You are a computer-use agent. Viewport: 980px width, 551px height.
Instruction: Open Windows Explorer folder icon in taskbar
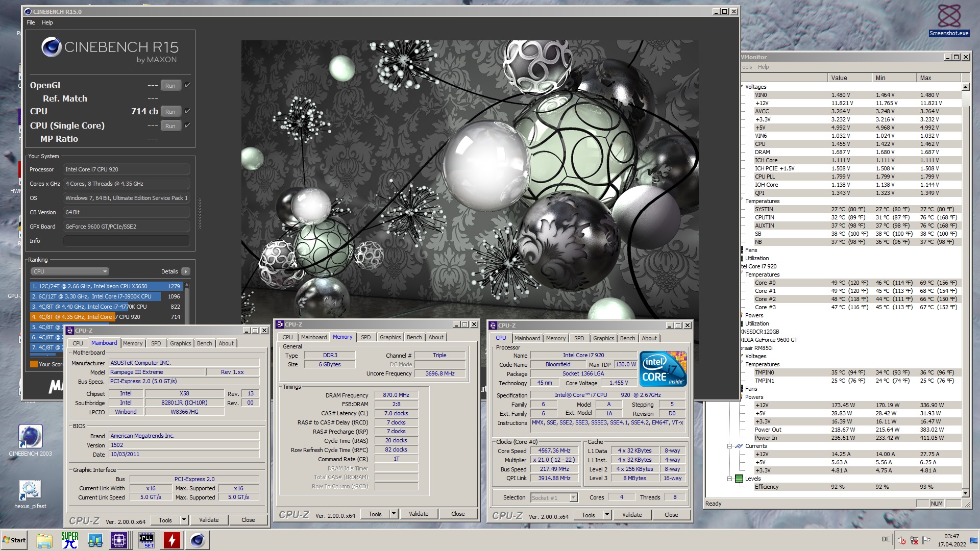tap(44, 540)
